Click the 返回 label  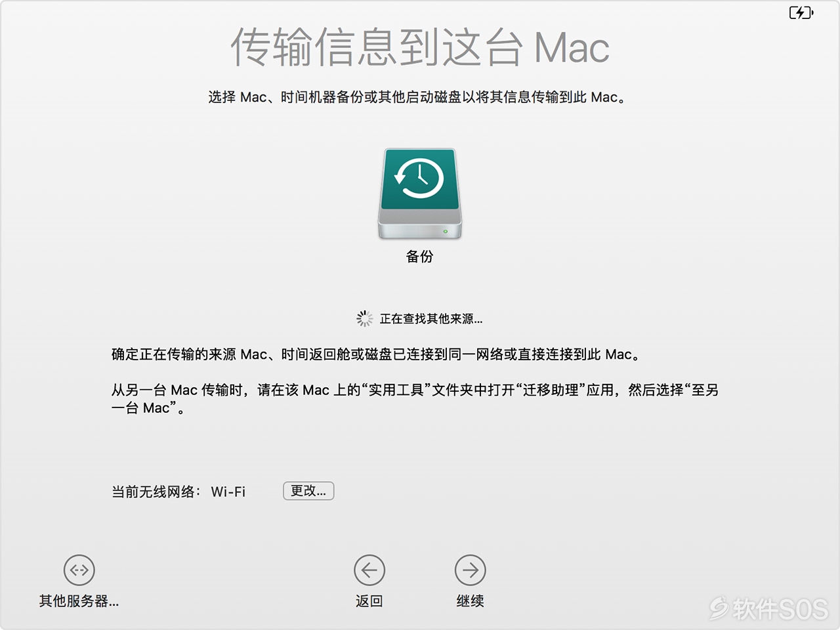click(369, 601)
